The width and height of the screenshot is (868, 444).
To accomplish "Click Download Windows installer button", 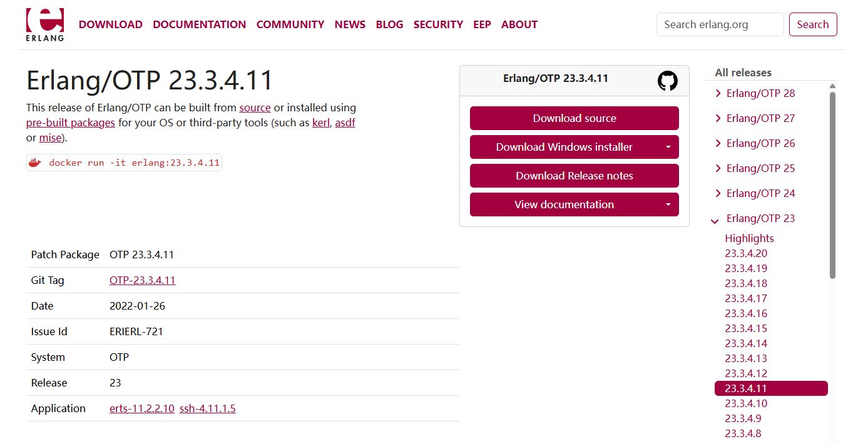I will point(564,147).
